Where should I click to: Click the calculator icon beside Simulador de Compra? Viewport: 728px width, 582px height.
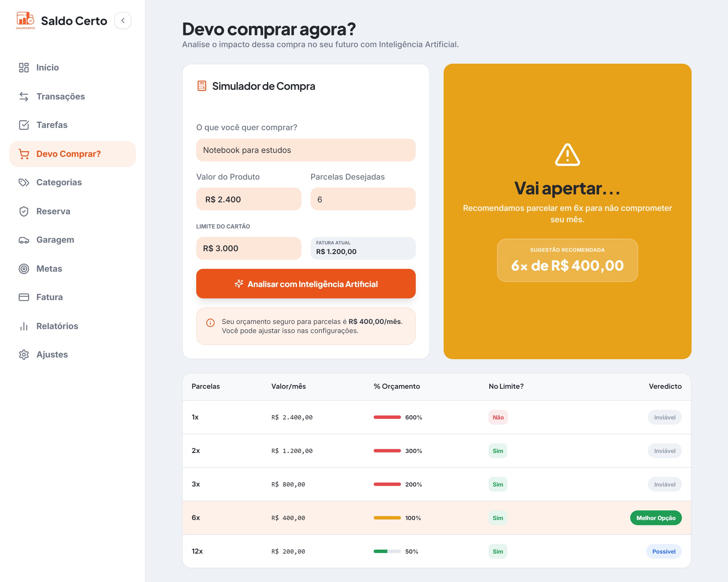point(202,86)
